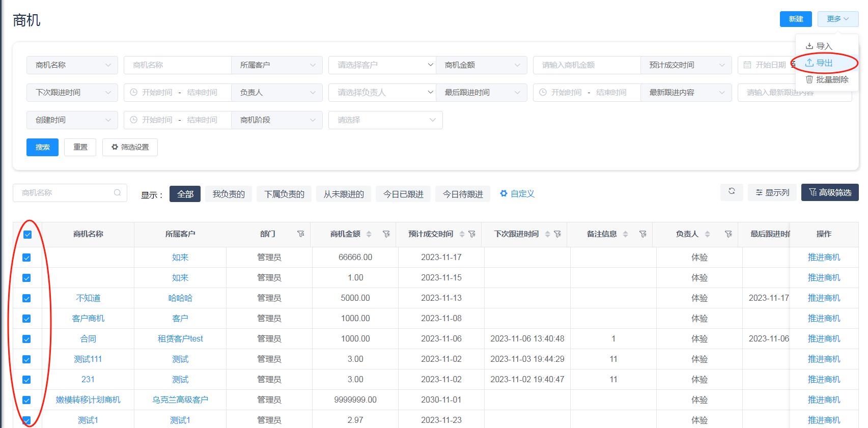The width and height of the screenshot is (868, 428).
Task: Click the sort arrows in 商机金额 column
Action: click(369, 234)
